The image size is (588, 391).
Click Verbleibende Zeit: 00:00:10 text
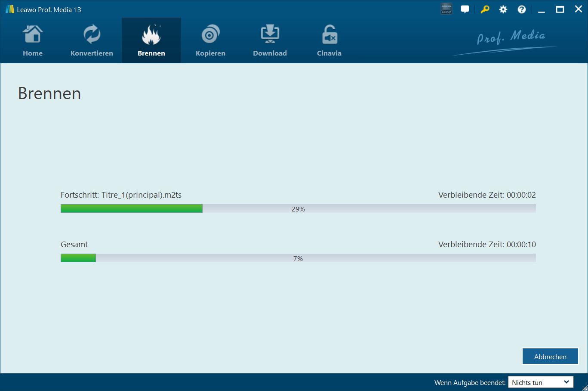pos(487,245)
